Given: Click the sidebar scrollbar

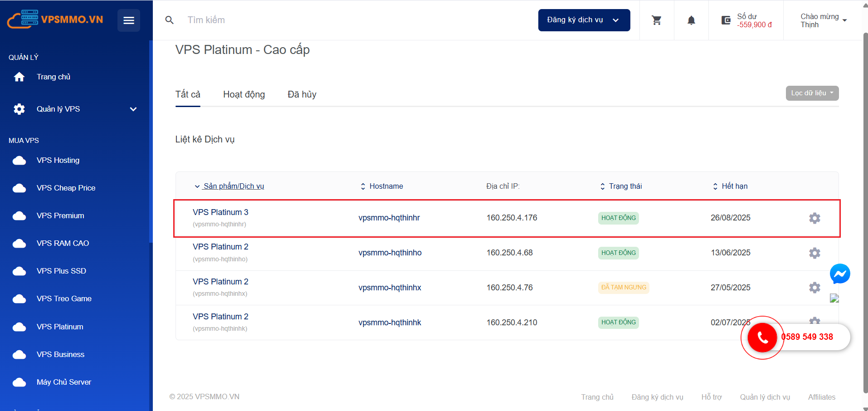Looking at the screenshot, I should (151, 142).
